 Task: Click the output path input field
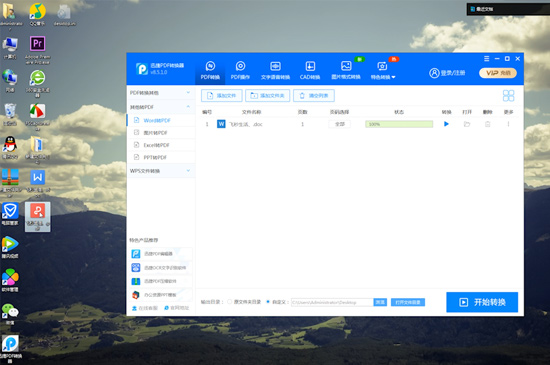(x=332, y=302)
